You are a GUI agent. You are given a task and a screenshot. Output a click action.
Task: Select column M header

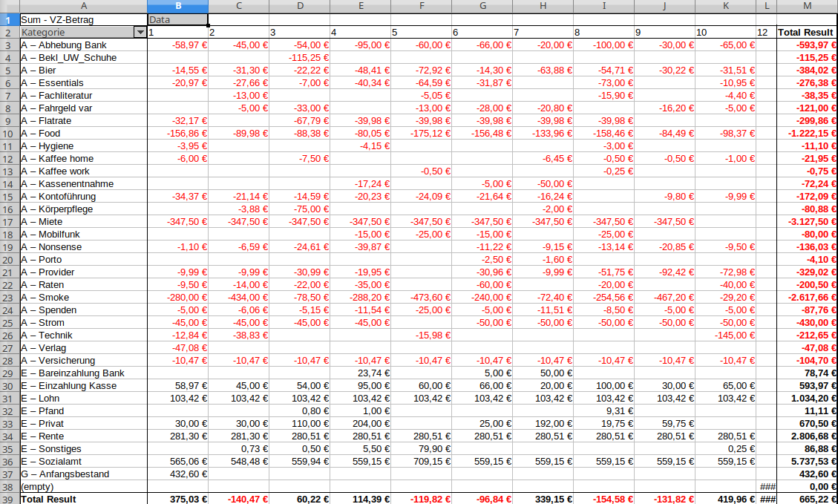click(806, 6)
